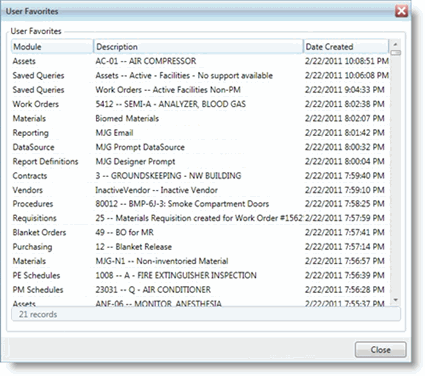This screenshot has height=376, width=425.
Task: Click the scrollbar up arrow
Action: point(395,44)
